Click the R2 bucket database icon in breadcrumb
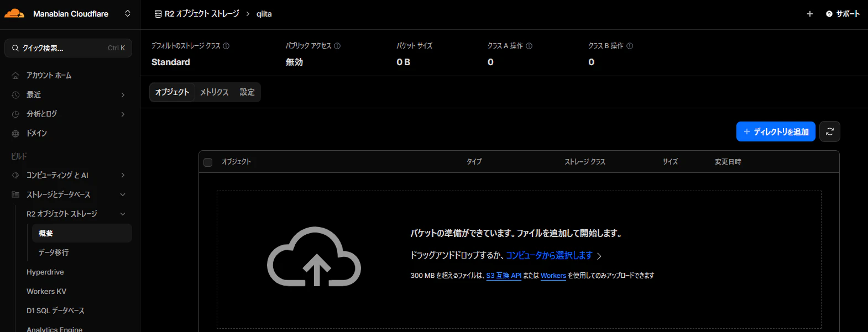Viewport: 868px width, 332px height. (158, 14)
